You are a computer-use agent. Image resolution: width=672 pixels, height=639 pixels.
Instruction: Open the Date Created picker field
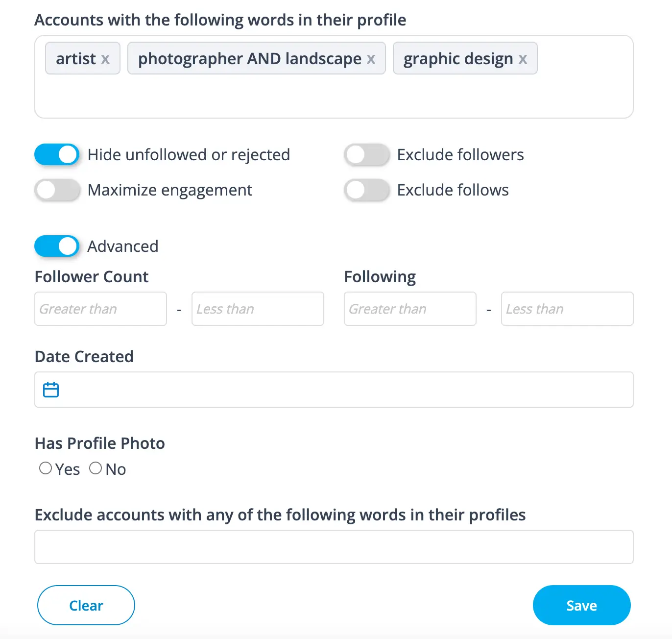click(343, 390)
